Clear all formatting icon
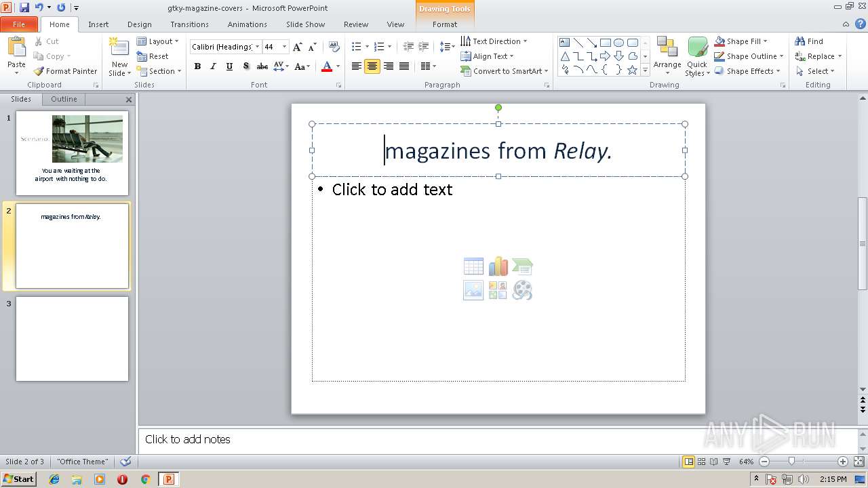The image size is (868, 488). (x=334, y=47)
